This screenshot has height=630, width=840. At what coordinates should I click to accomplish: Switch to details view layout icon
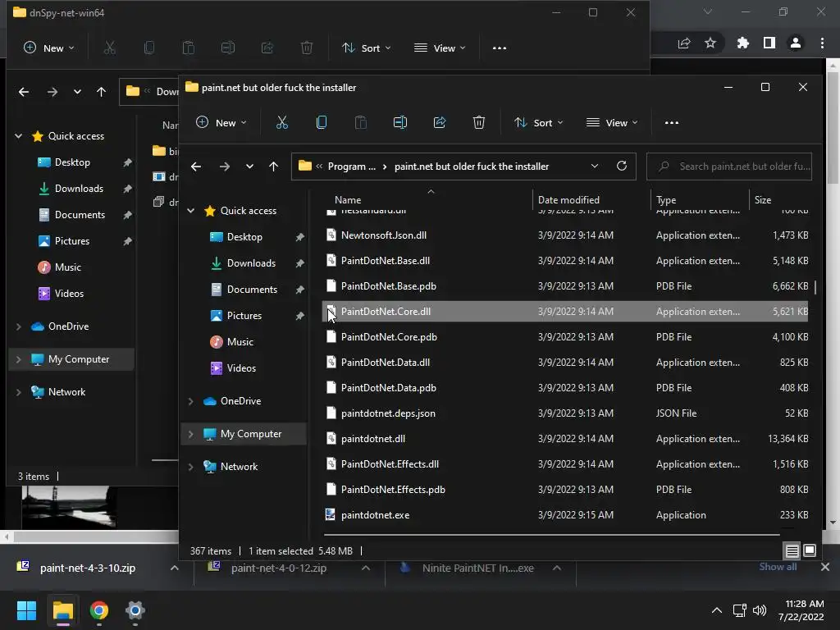[792, 550]
